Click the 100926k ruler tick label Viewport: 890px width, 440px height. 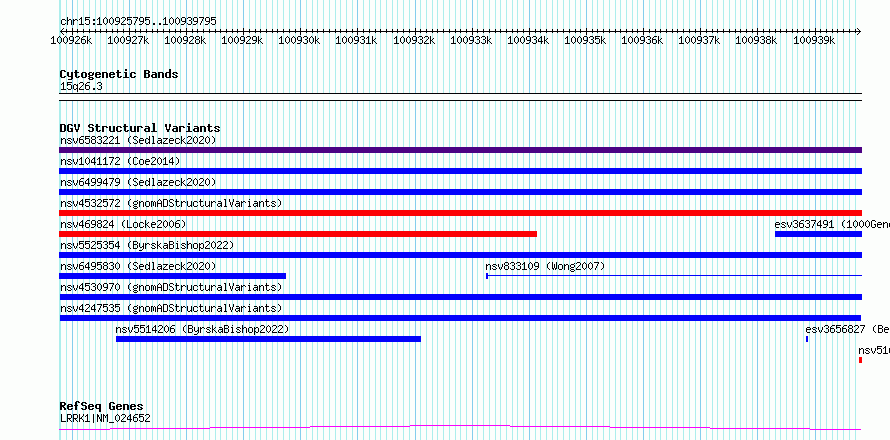pos(70,40)
